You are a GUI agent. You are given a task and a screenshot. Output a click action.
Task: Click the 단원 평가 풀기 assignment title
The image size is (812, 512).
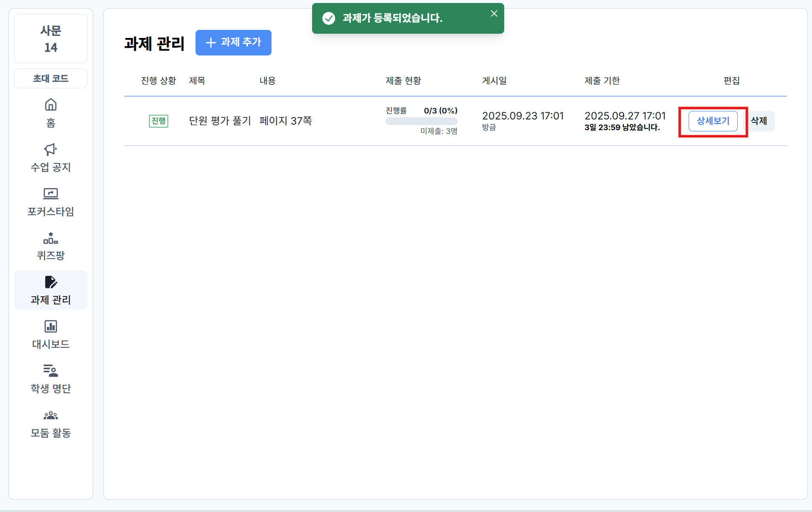coord(220,121)
